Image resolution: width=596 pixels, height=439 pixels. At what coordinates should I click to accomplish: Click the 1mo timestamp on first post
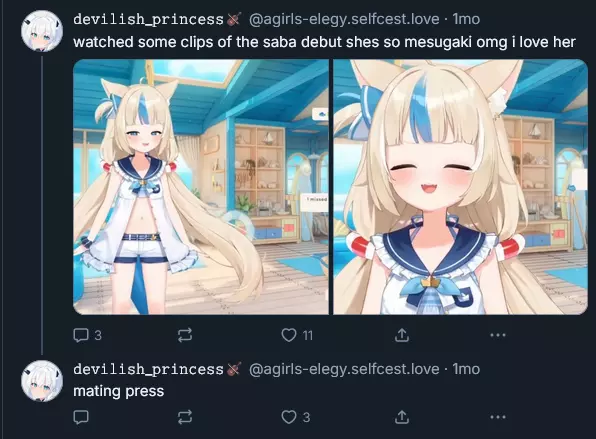tap(466, 19)
